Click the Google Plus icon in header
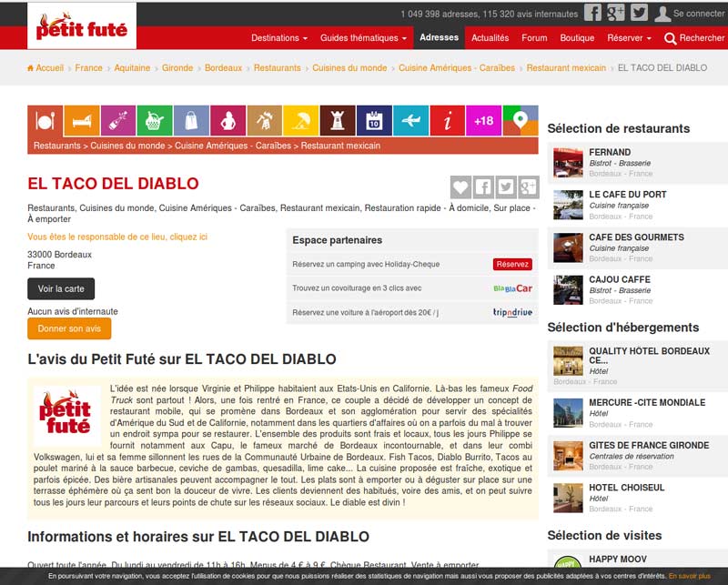 coord(616,13)
